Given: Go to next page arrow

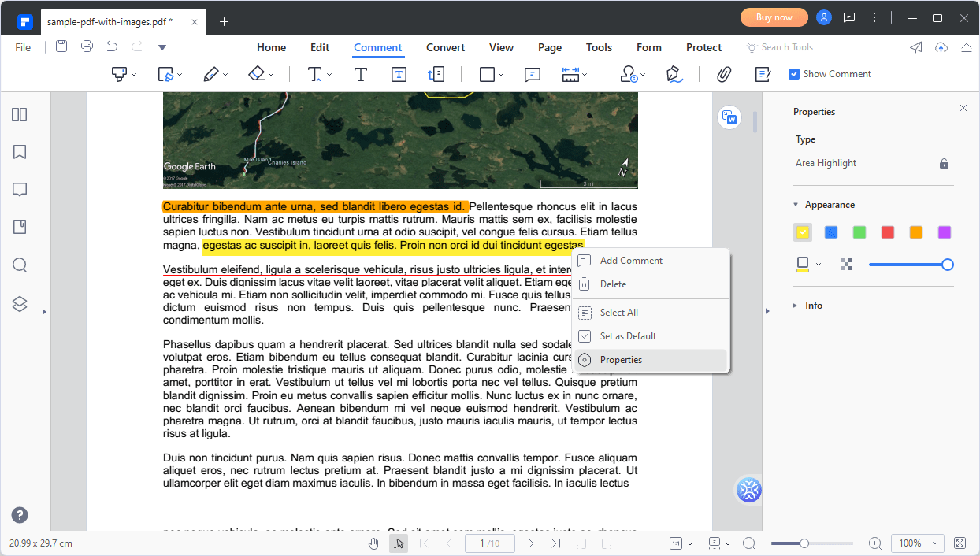Looking at the screenshot, I should click(531, 543).
